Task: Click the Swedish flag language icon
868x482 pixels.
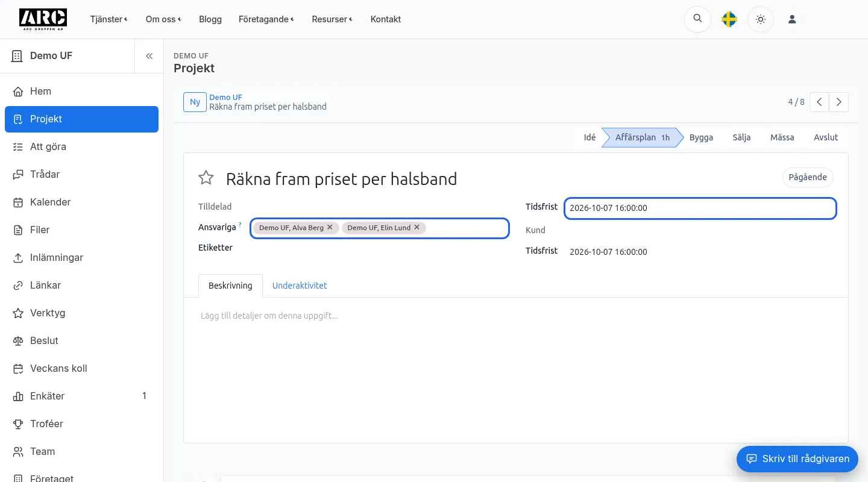Action: [x=729, y=19]
